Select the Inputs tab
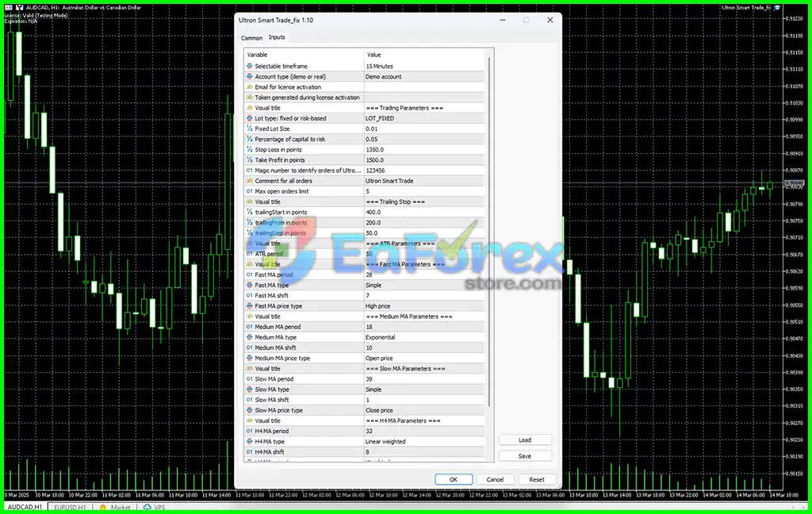Viewport: 812px width, 514px height. [x=277, y=37]
